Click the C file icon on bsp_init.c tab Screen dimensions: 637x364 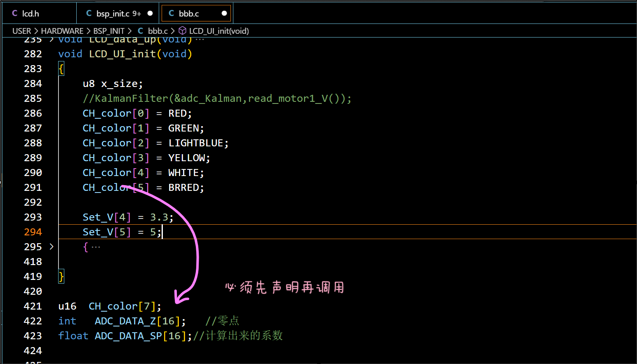click(89, 14)
